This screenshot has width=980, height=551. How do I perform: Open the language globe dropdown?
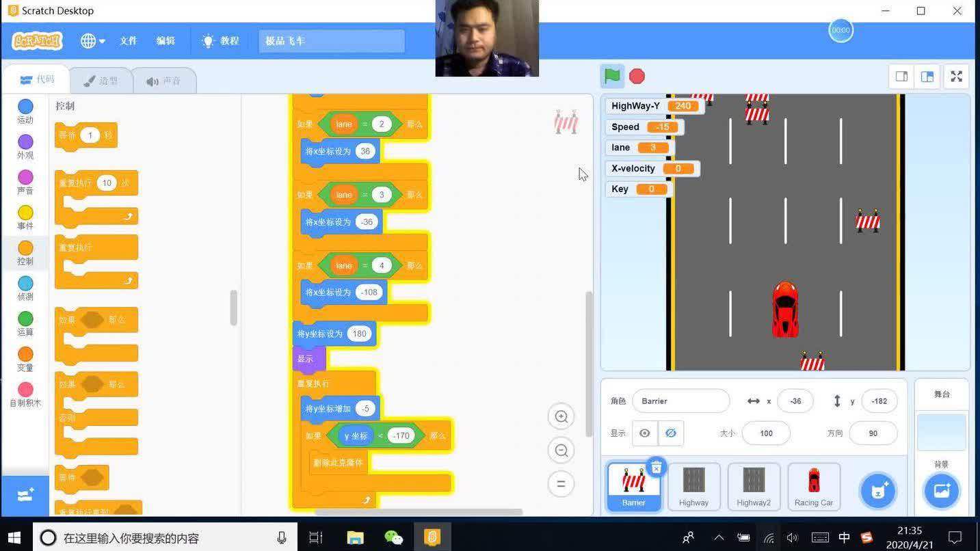click(x=91, y=40)
